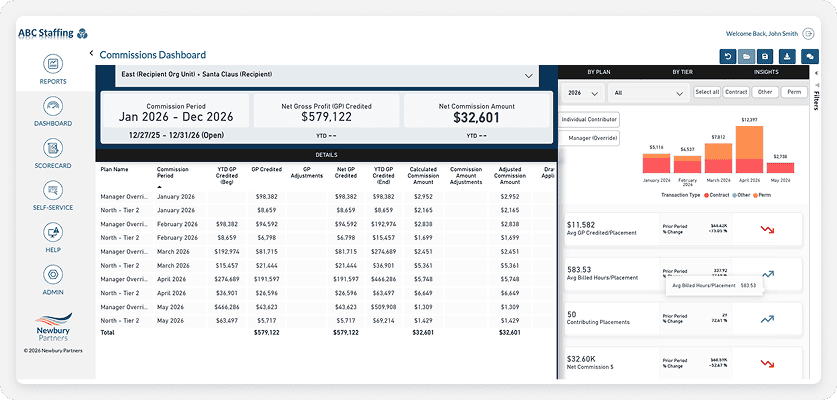Click the $32.60K Net Commission $ value
This screenshot has width=837, height=400.
coord(583,359)
